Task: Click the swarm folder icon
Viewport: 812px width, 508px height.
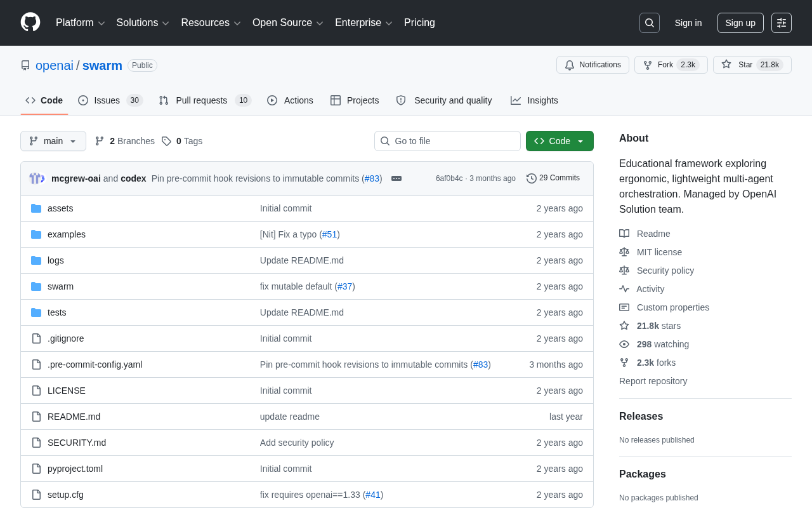Action: (36, 286)
